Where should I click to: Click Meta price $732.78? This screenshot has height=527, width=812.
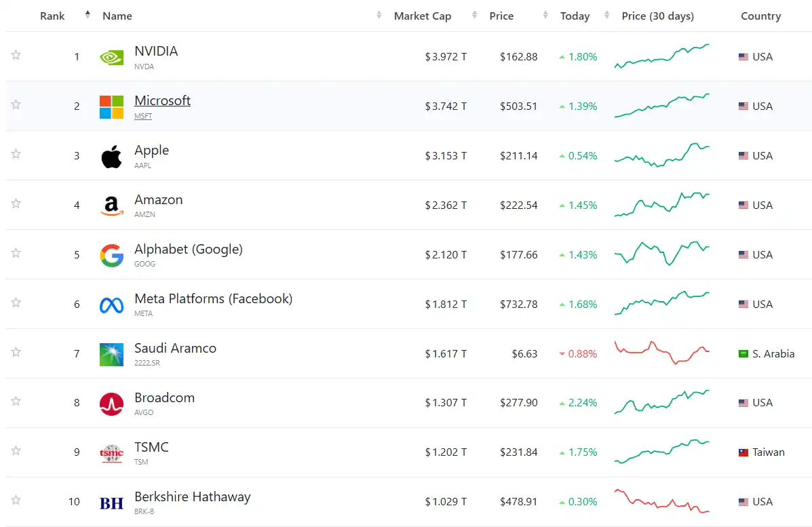pos(518,305)
